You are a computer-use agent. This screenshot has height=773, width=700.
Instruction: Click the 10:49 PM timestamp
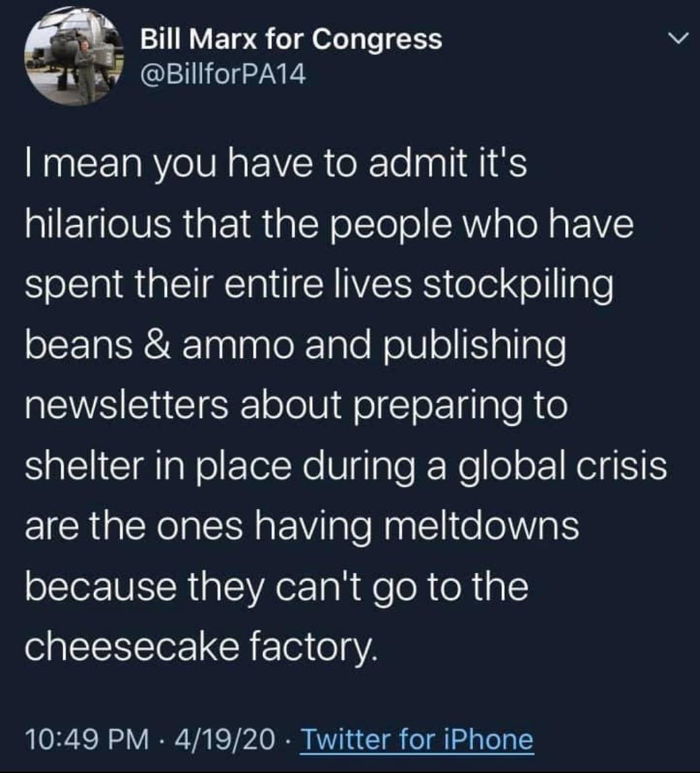pyautogui.click(x=87, y=740)
